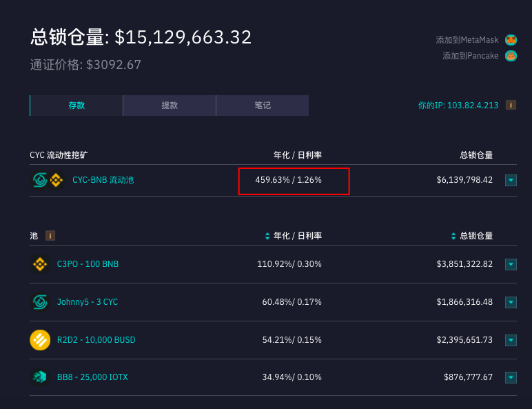Click the 添加到MetaMask link
Image resolution: width=532 pixels, height=409 pixels.
pos(467,40)
